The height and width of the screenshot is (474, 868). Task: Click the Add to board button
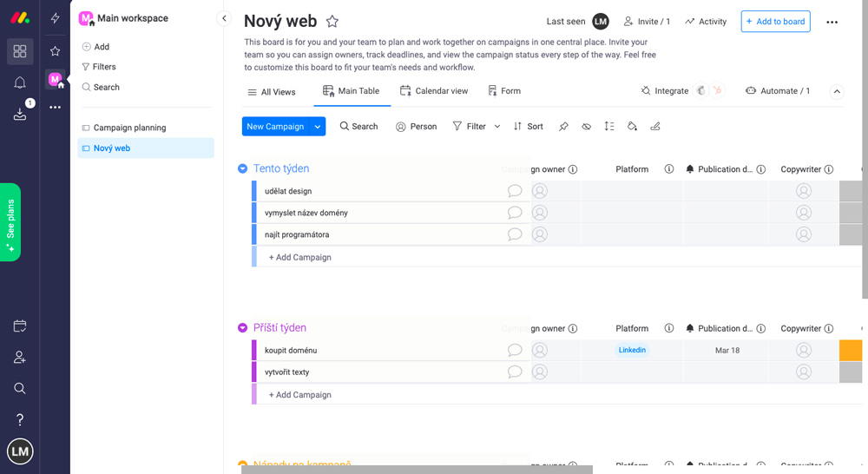click(x=775, y=22)
